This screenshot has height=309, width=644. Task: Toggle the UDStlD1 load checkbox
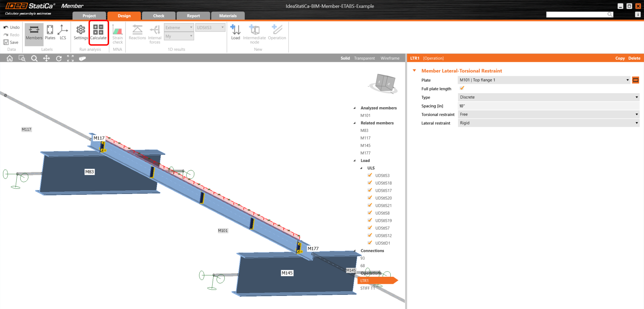click(x=370, y=243)
